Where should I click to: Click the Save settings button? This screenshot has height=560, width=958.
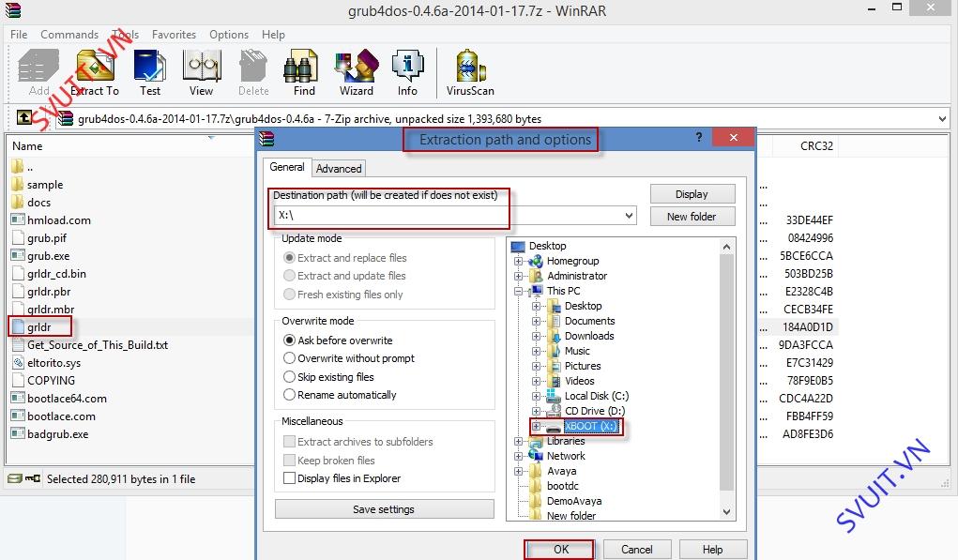pyautogui.click(x=385, y=508)
